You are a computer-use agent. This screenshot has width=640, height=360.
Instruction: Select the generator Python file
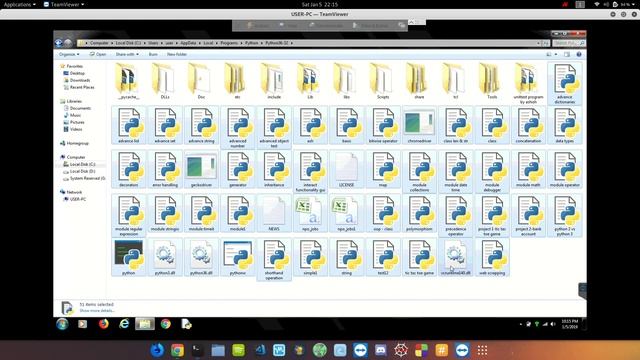pyautogui.click(x=238, y=169)
